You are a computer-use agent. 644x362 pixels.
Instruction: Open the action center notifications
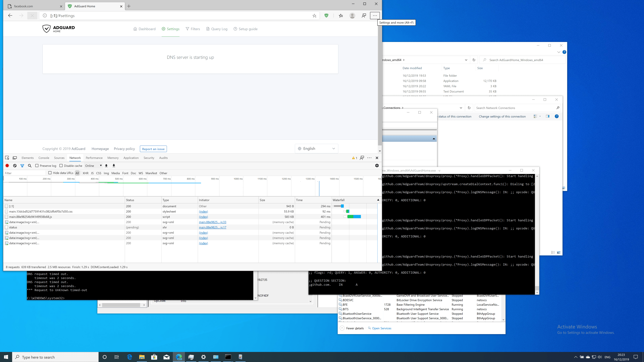point(636,357)
